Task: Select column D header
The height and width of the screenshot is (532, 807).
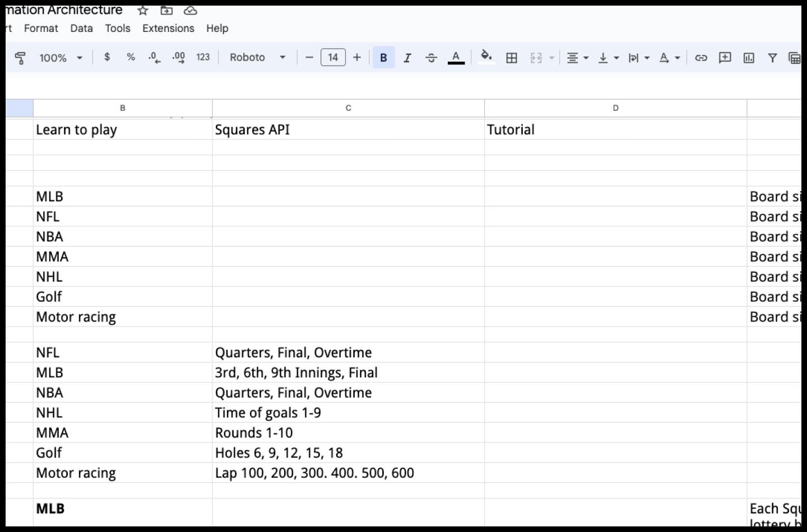Action: click(x=615, y=108)
